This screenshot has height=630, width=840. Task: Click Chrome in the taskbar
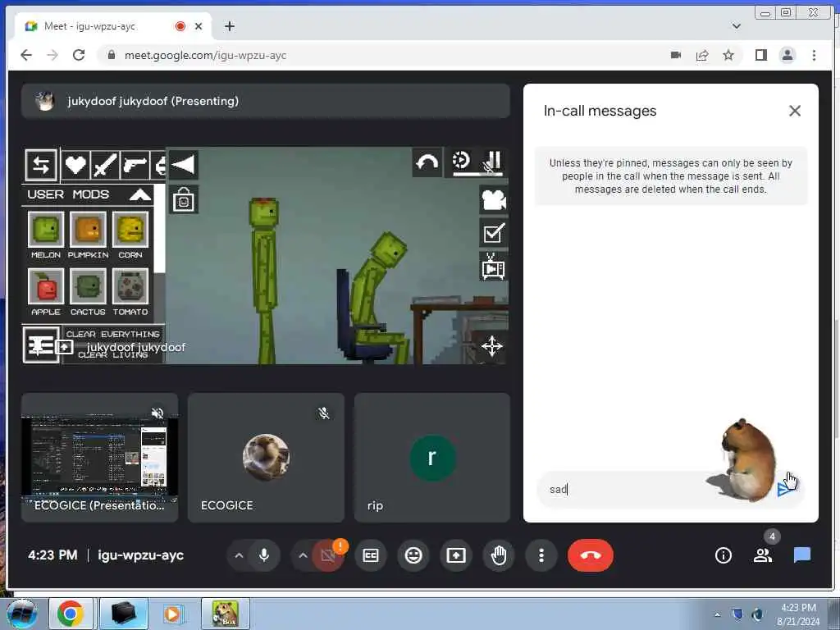coord(71,614)
